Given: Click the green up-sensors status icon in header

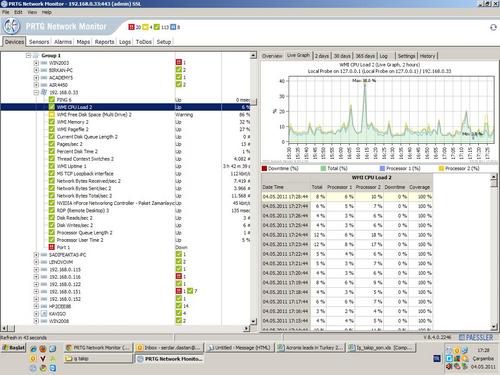Looking at the screenshot, I should point(157,27).
